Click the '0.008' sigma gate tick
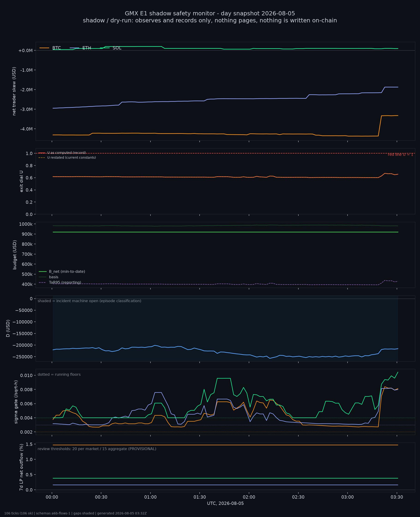 tap(27, 390)
